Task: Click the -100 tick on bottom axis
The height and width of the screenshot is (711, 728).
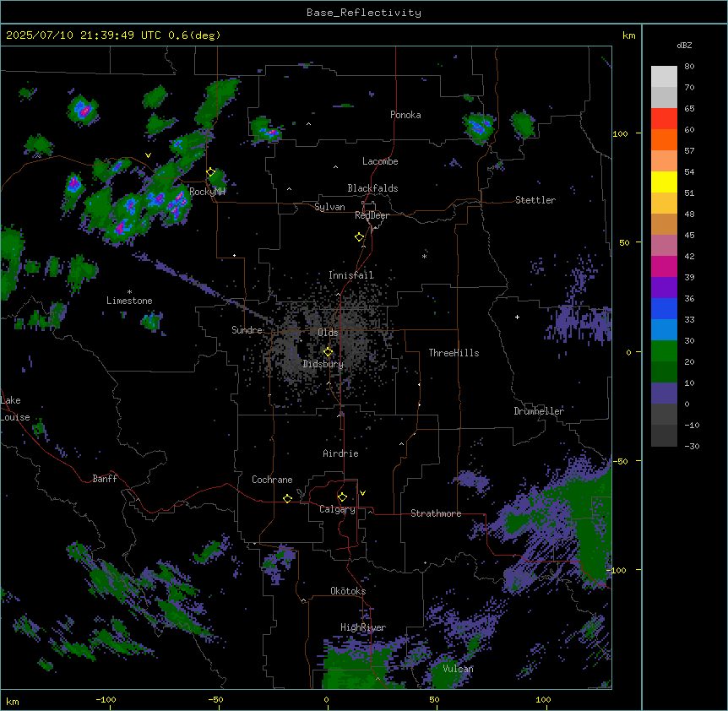Action: pyautogui.click(x=106, y=699)
